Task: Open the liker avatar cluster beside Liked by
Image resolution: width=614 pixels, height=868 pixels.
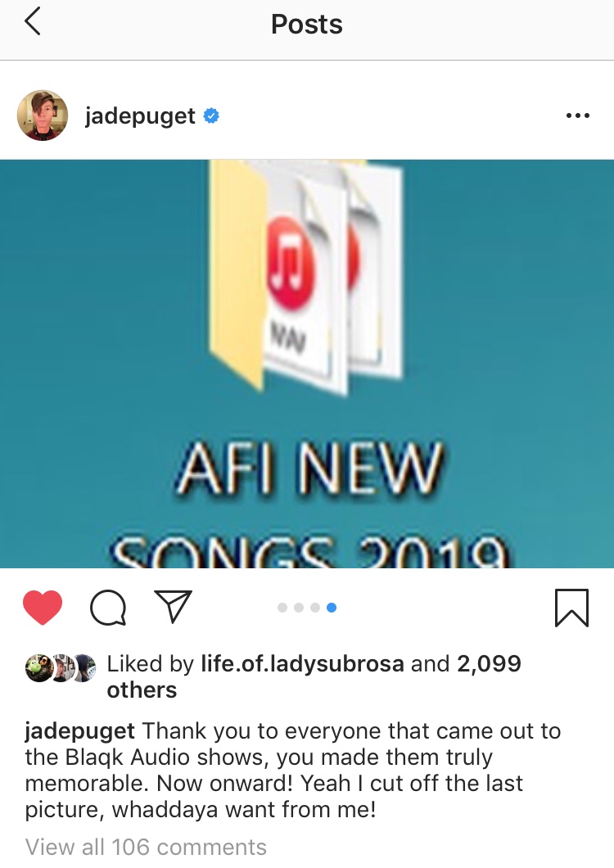Action: pos(61,667)
